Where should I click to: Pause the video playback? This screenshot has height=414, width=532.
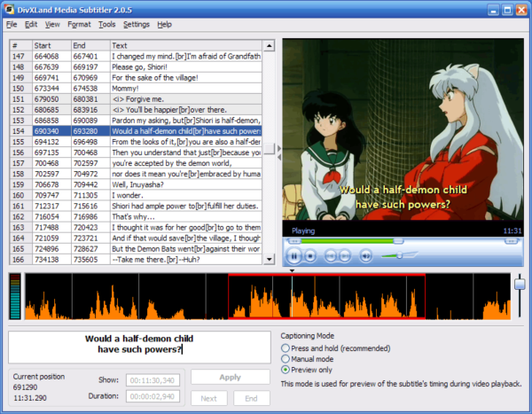pos(293,255)
